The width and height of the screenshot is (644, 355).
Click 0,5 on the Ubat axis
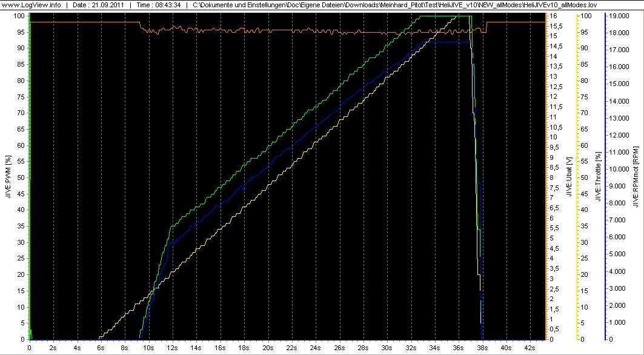pyautogui.click(x=554, y=329)
